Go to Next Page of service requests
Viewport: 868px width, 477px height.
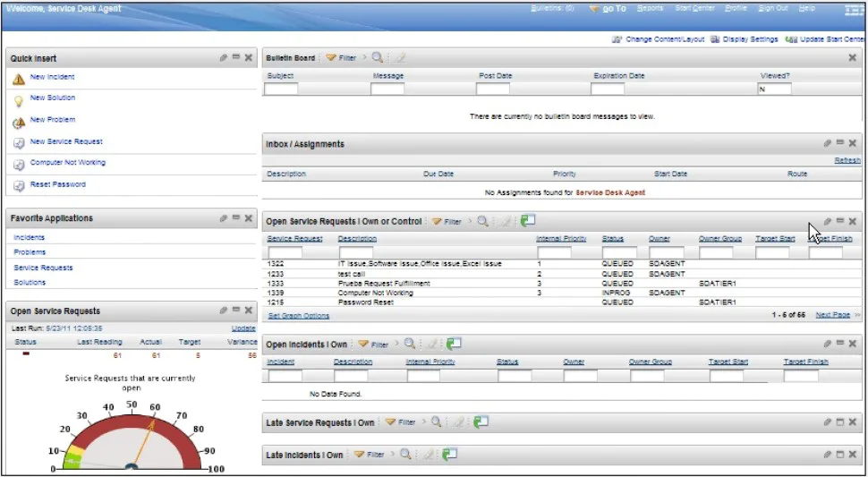click(x=832, y=315)
